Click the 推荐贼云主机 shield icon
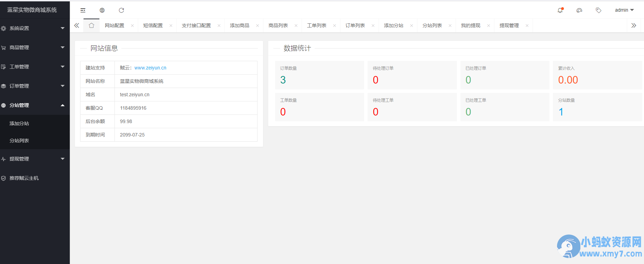Viewport: 644px width, 264px height. click(3, 178)
